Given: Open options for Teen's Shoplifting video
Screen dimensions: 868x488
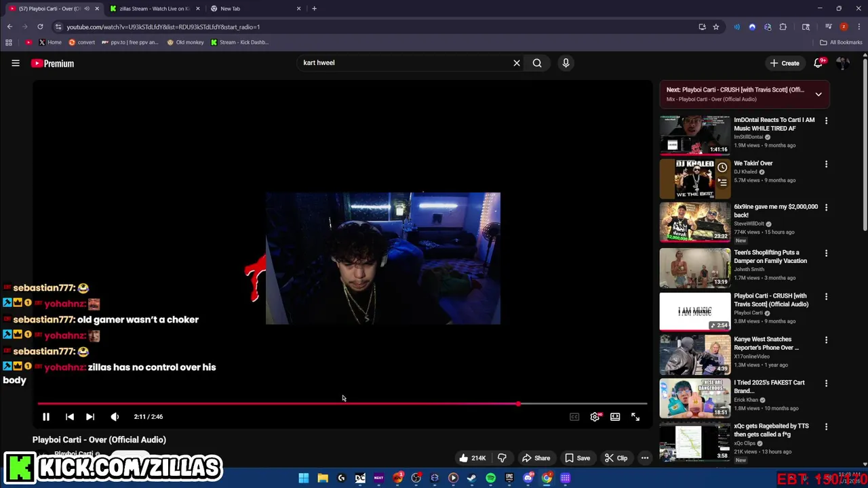Looking at the screenshot, I should (x=826, y=253).
